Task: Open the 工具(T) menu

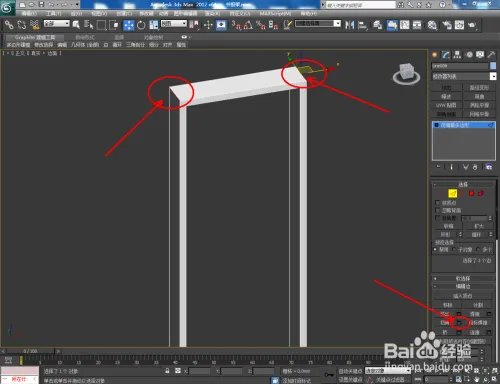Action: click(54, 14)
